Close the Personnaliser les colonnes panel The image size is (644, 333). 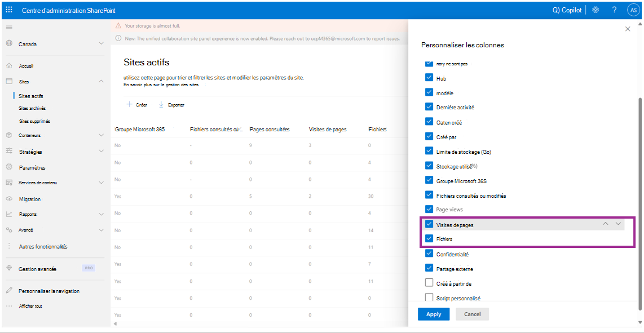click(627, 29)
